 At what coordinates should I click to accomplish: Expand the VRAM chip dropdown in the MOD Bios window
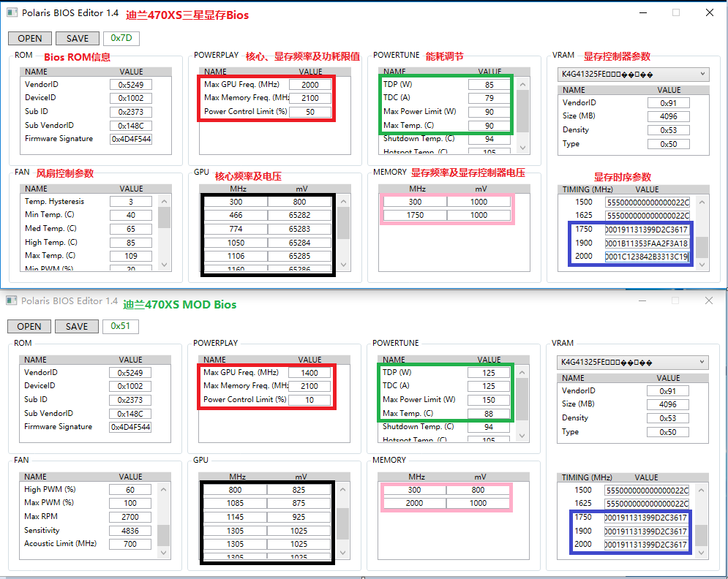702,362
